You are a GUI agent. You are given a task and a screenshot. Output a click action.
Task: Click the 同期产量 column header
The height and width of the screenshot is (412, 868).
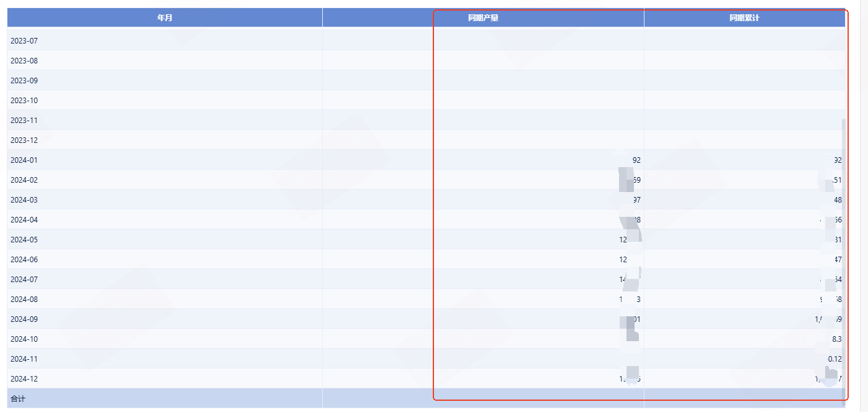click(483, 18)
